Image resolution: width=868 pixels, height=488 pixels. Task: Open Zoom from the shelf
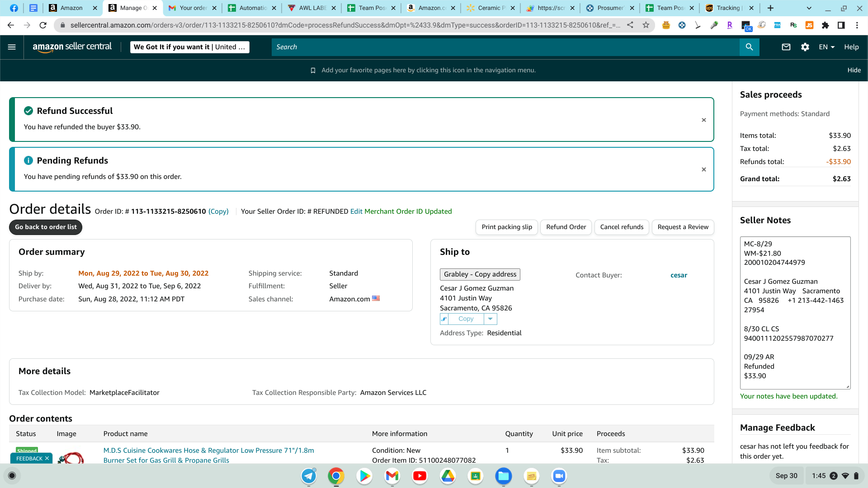pyautogui.click(x=559, y=476)
